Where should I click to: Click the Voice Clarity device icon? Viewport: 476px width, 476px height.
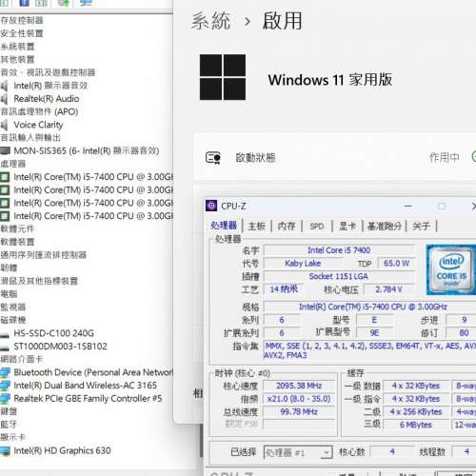(4, 125)
